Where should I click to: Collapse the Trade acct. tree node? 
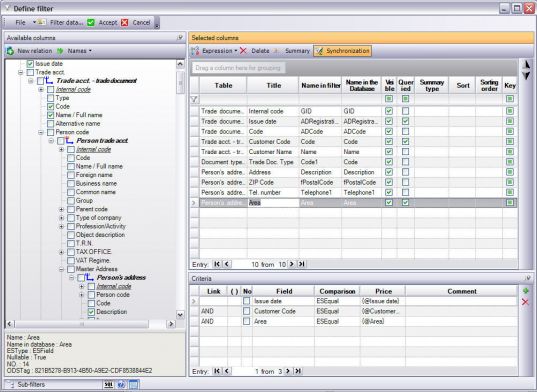point(21,72)
